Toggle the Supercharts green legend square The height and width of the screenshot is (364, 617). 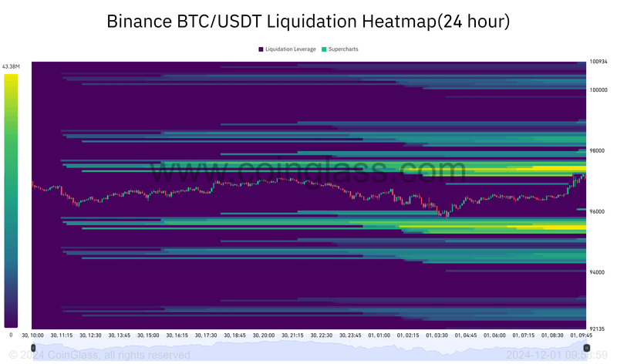[x=324, y=49]
